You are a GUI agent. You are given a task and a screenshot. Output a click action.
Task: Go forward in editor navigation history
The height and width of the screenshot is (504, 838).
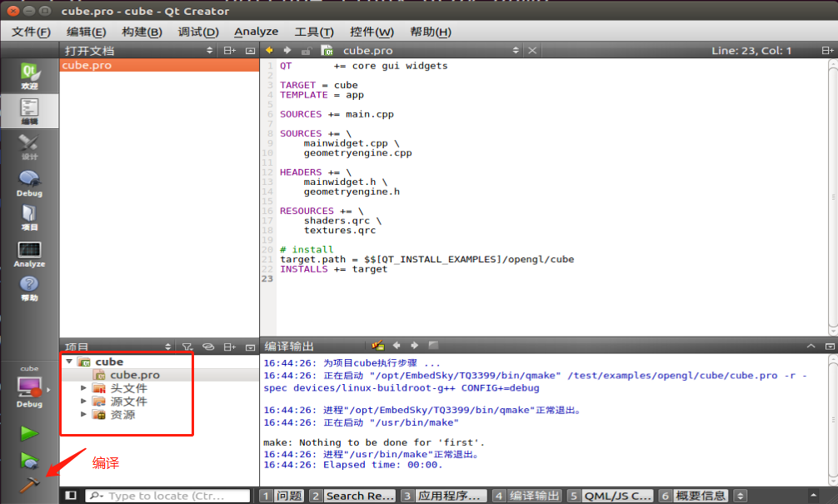(287, 50)
